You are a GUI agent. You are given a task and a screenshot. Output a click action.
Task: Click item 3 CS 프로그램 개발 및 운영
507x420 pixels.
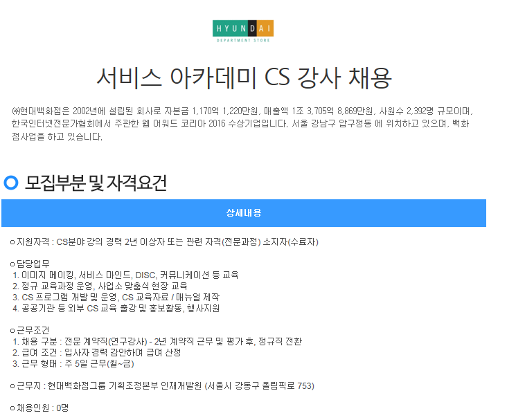(x=116, y=297)
